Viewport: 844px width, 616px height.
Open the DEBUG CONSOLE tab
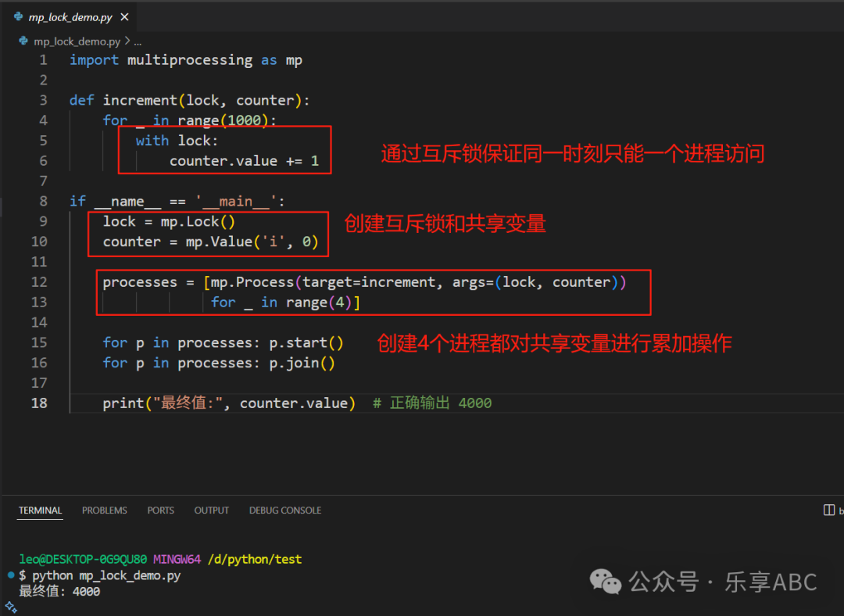[284, 510]
